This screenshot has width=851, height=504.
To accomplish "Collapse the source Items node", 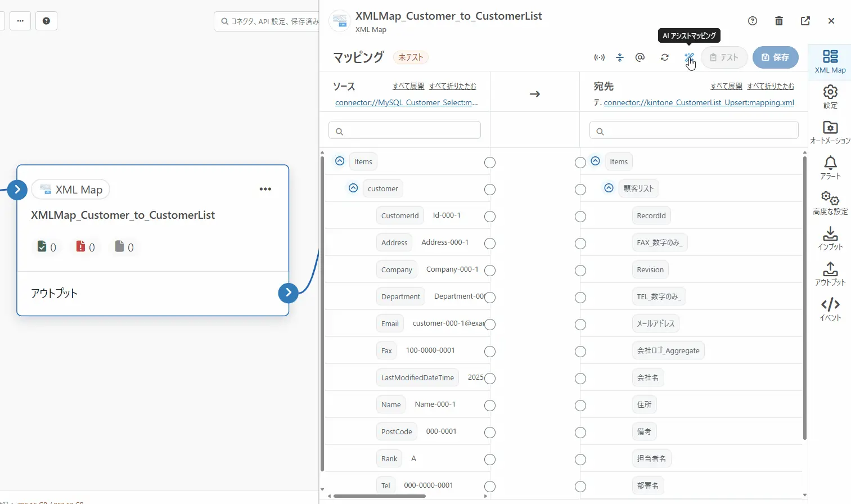I will [x=340, y=161].
